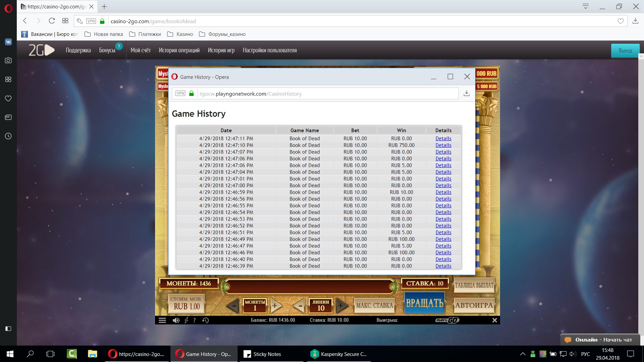
Task: Toggle the VPN badge in main address bar
Action: tap(91, 21)
